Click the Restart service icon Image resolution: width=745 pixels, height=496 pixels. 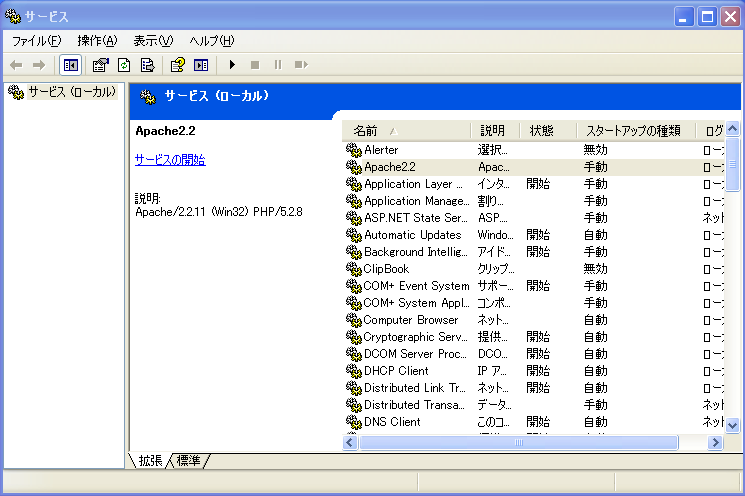(x=301, y=65)
